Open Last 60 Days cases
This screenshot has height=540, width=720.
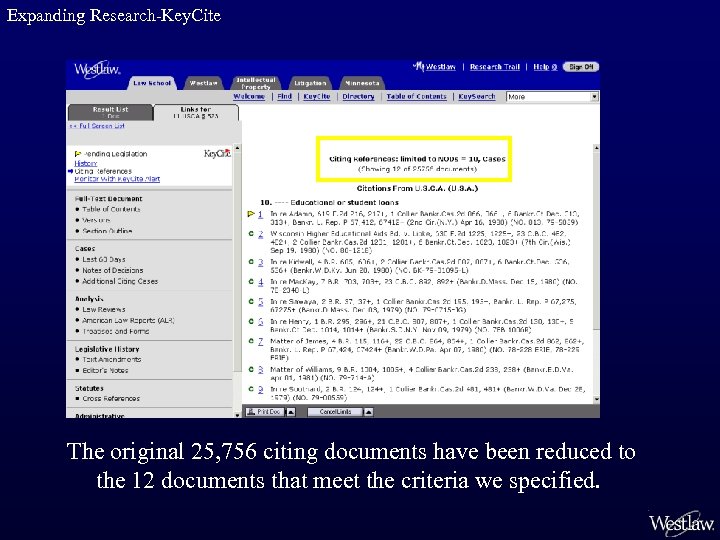point(104,259)
